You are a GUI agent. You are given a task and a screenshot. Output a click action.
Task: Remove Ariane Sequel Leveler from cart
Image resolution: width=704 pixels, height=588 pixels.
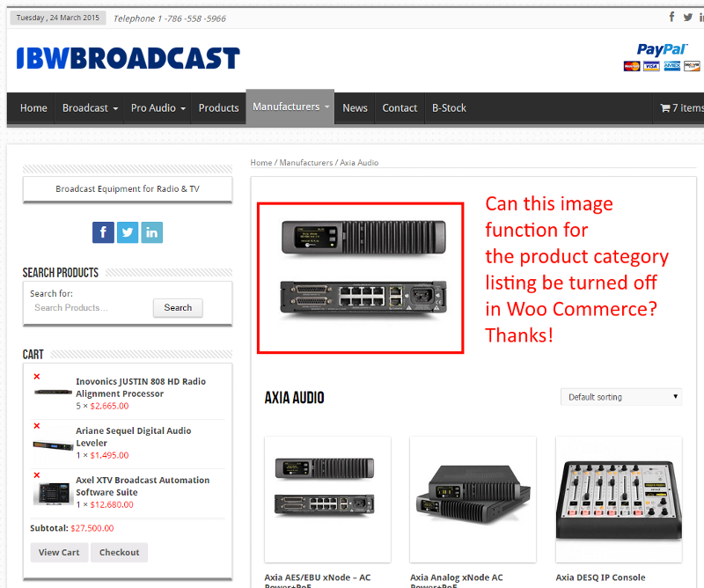37,426
